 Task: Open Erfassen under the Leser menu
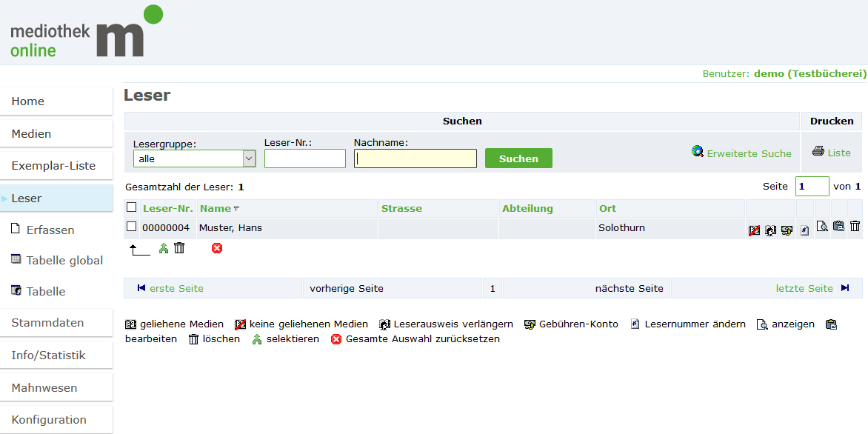tap(50, 230)
